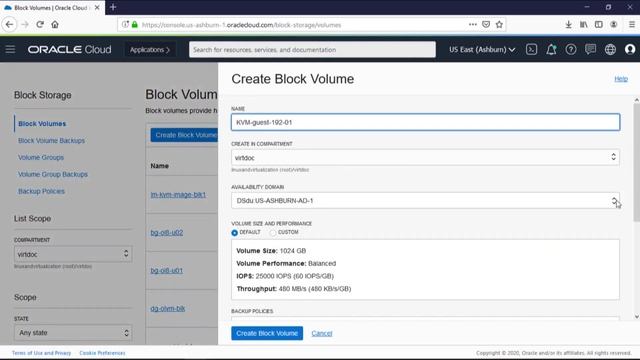The image size is (640, 360).
Task: Open the Cloud Shell icon
Action: (531, 49)
